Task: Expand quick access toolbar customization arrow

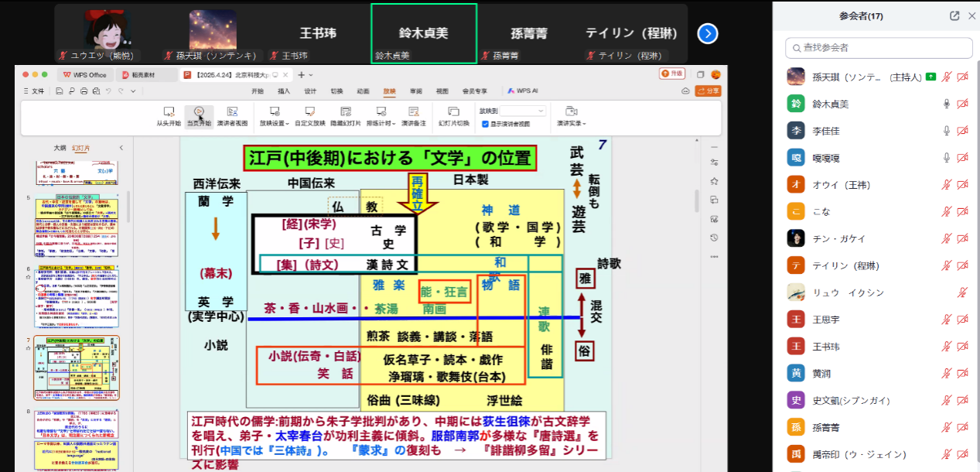Action: (131, 91)
